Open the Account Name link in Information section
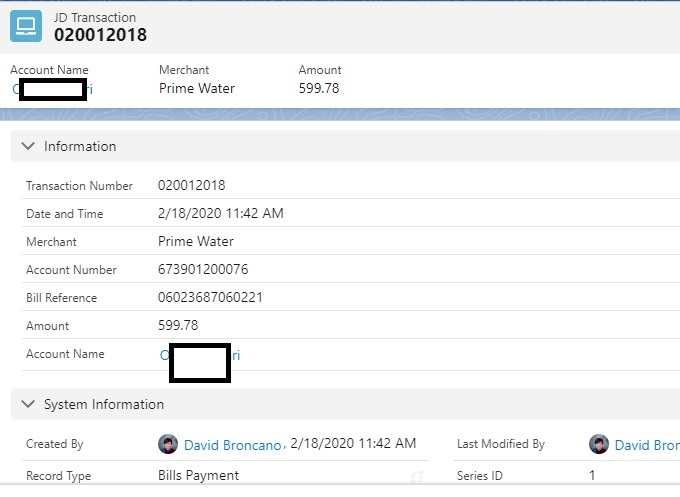This screenshot has height=497, width=680. (234, 355)
